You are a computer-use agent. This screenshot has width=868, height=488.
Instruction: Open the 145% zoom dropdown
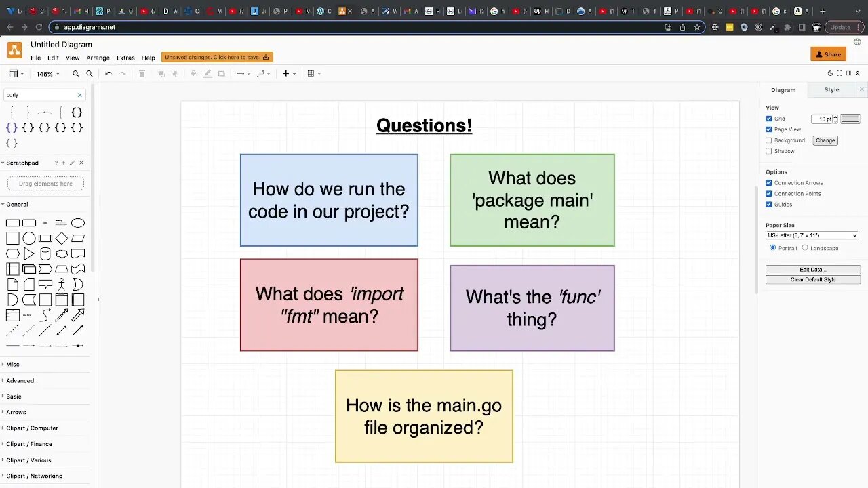(x=48, y=74)
